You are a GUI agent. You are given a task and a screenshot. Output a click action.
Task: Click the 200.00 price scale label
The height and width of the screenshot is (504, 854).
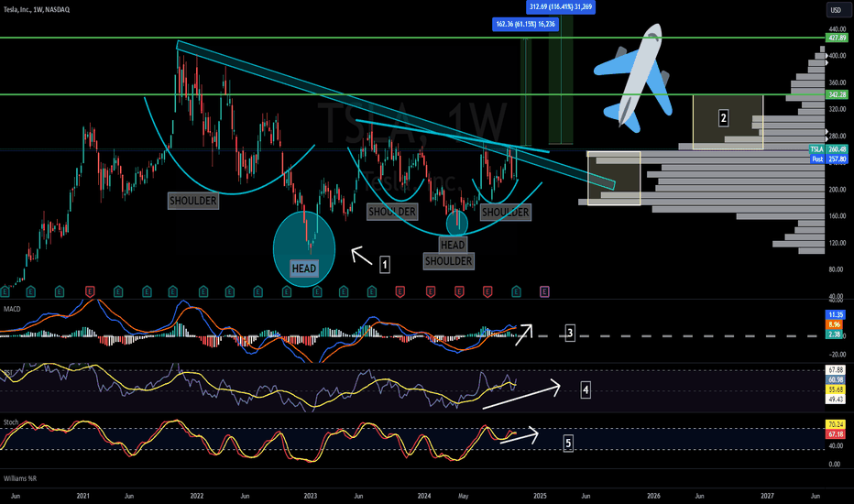point(838,190)
